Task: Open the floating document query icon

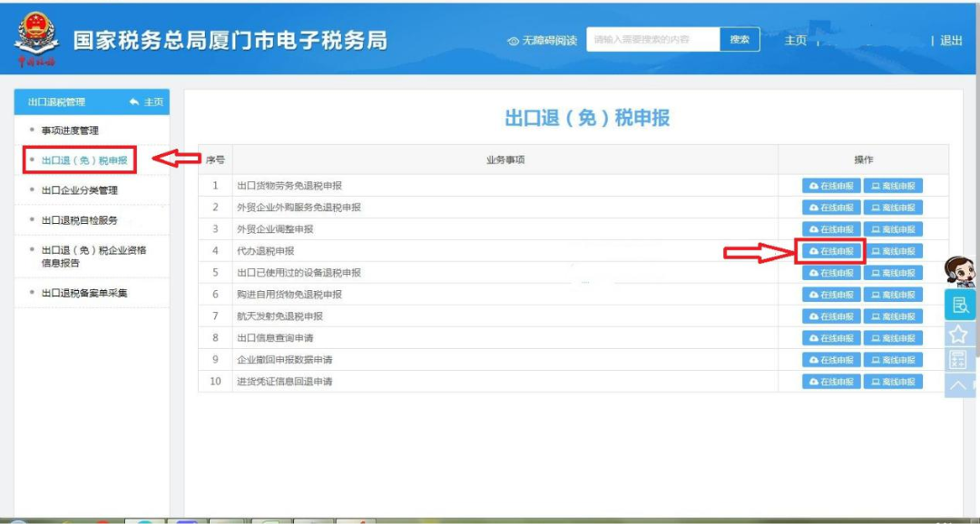Action: tap(960, 305)
